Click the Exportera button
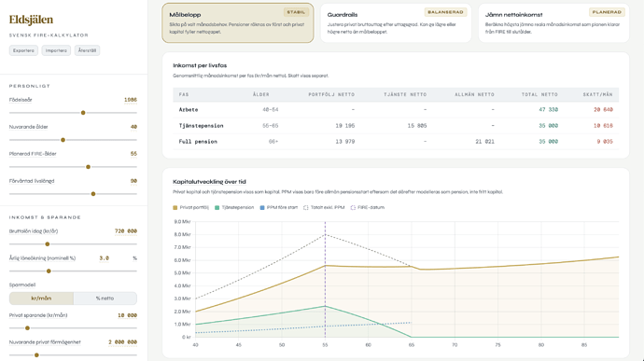 point(23,50)
